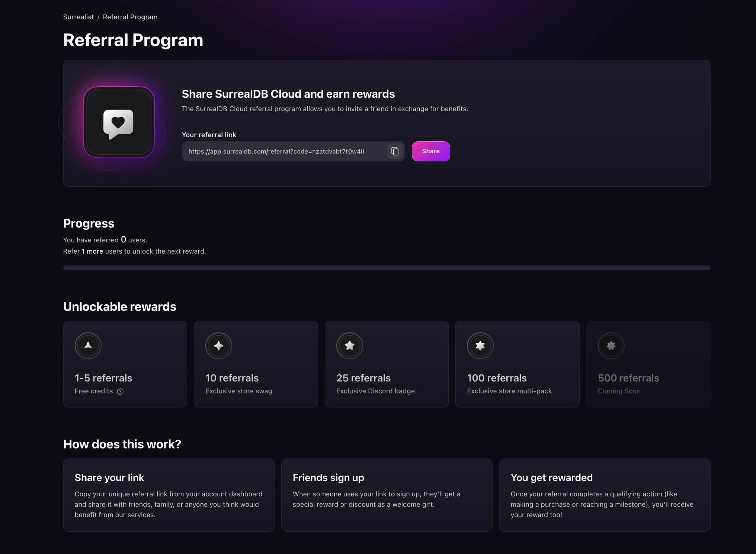Select the Referral Program breadcrumb
The width and height of the screenshot is (756, 554).
(x=130, y=17)
